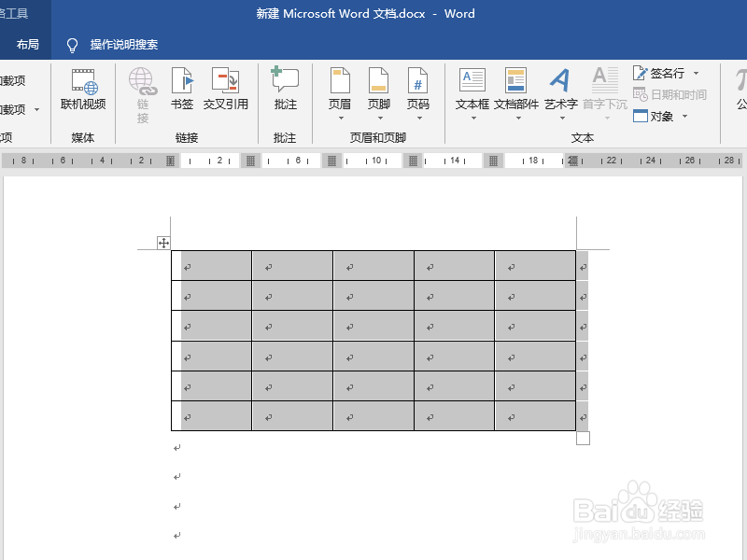Switch to the Layout (布局) tab

click(27, 45)
